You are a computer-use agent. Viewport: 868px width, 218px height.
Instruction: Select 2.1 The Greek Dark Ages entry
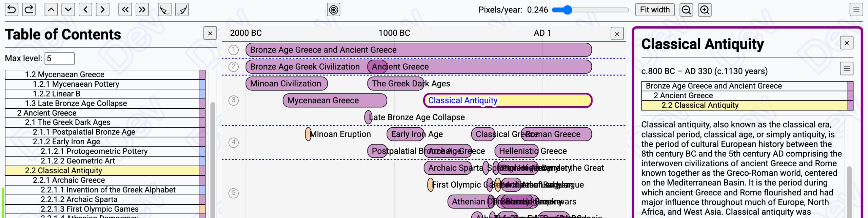(68, 122)
